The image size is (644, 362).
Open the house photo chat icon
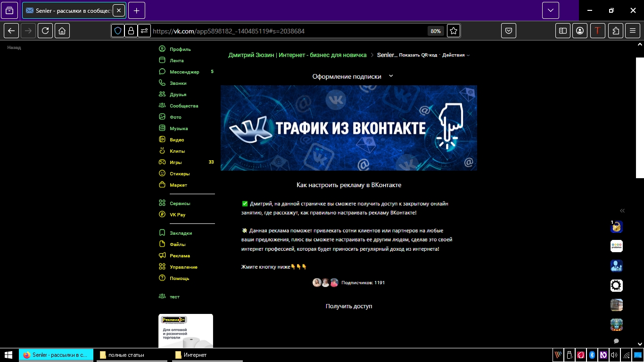pyautogui.click(x=617, y=305)
